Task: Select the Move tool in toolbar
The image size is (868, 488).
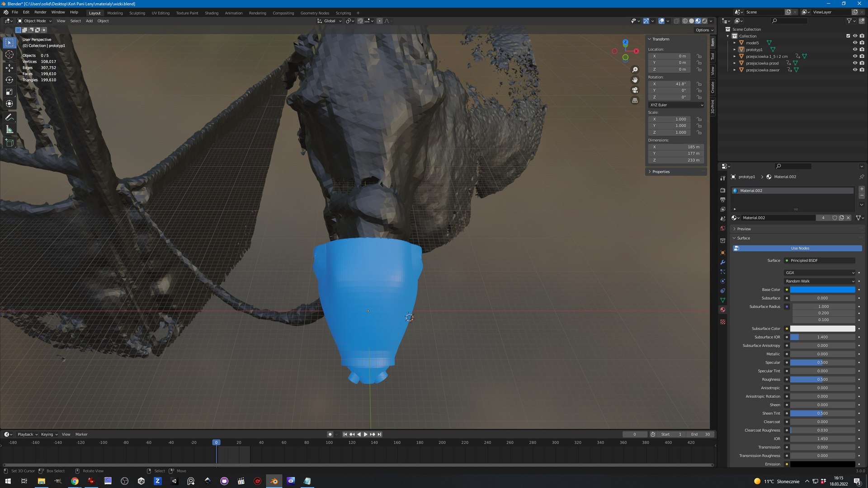Action: click(9, 67)
